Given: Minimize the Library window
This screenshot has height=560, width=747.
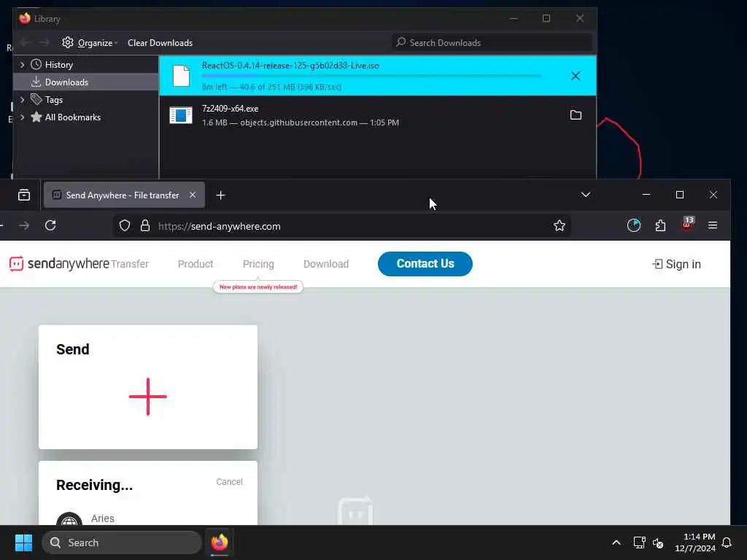Looking at the screenshot, I should coord(514,18).
